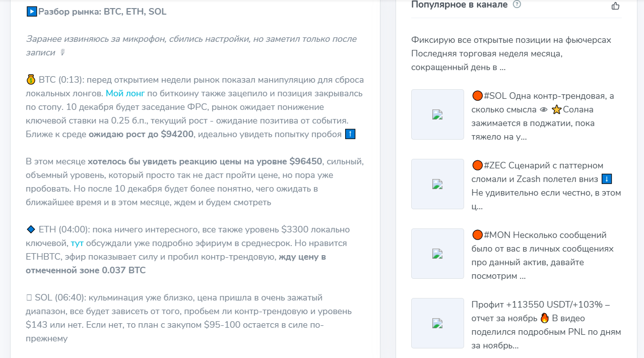Click the blue diamond emoji before ETH
644x358 pixels.
tap(31, 229)
